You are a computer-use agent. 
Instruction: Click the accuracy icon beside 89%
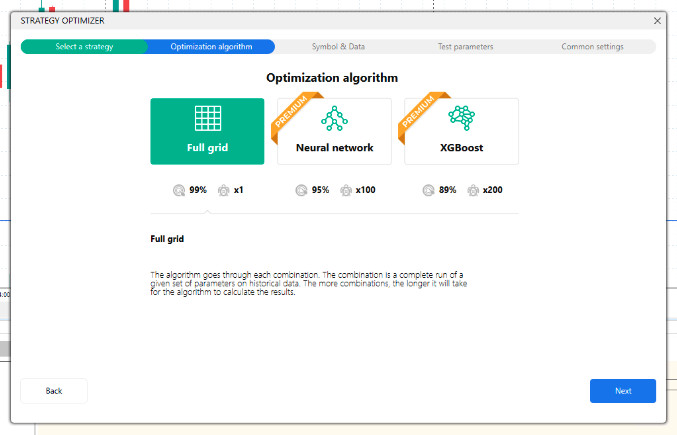(428, 190)
